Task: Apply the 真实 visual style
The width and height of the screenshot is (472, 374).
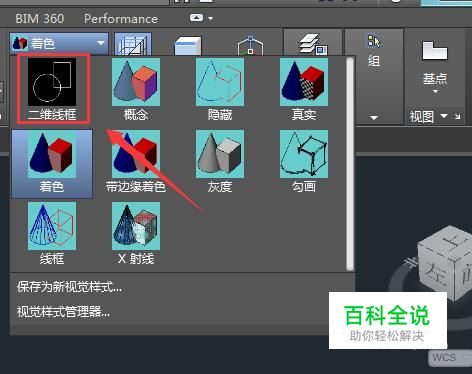Action: tap(304, 89)
